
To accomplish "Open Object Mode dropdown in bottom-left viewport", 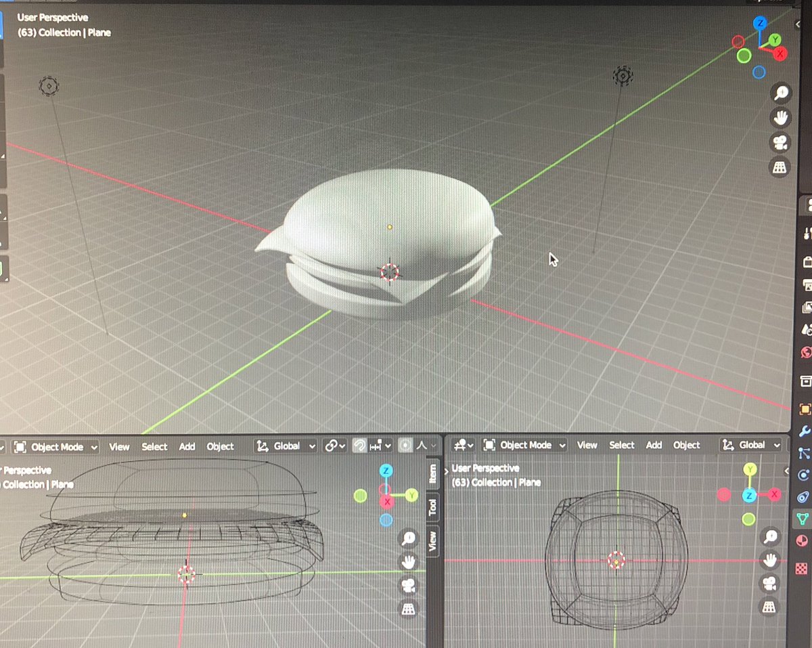I will [x=56, y=447].
